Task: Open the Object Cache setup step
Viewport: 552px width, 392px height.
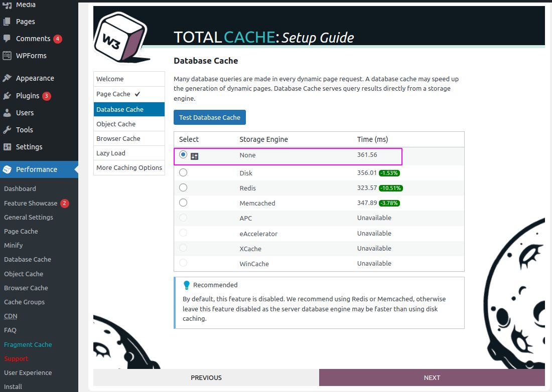Action: pos(129,124)
